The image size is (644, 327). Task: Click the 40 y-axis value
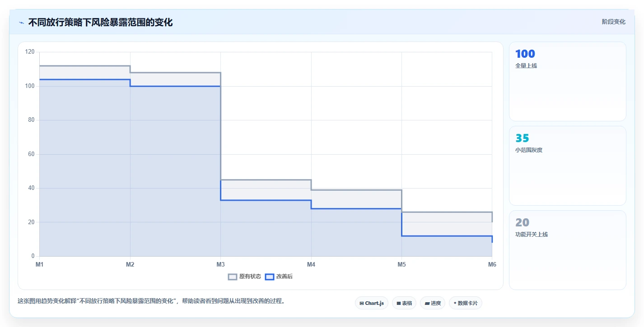(31, 188)
